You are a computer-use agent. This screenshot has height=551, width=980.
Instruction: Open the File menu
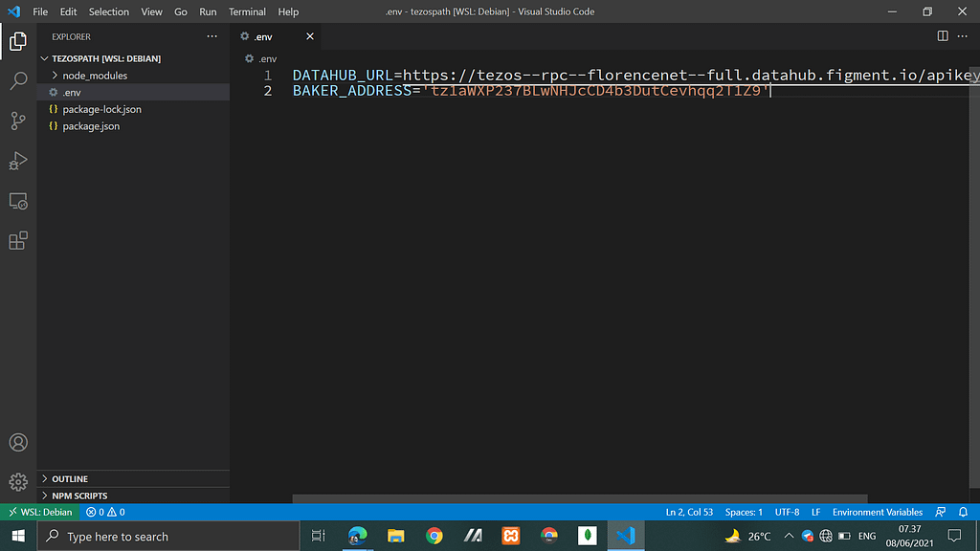(x=40, y=11)
